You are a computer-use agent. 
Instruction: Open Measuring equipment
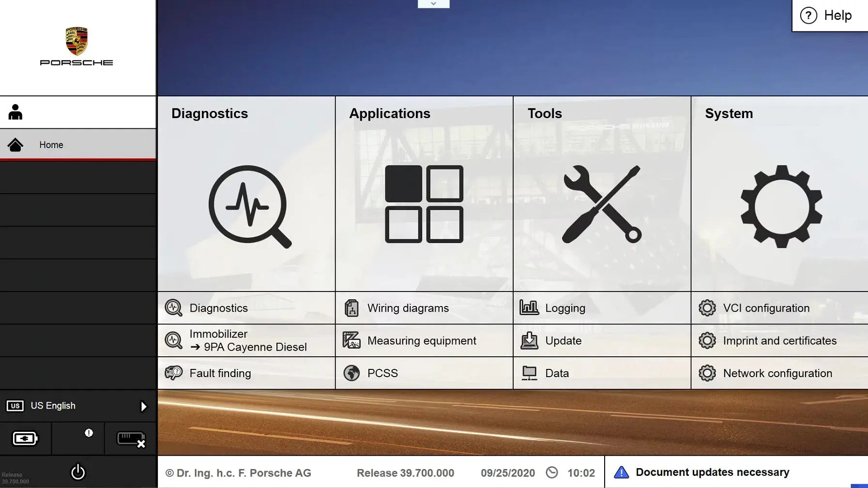click(422, 340)
